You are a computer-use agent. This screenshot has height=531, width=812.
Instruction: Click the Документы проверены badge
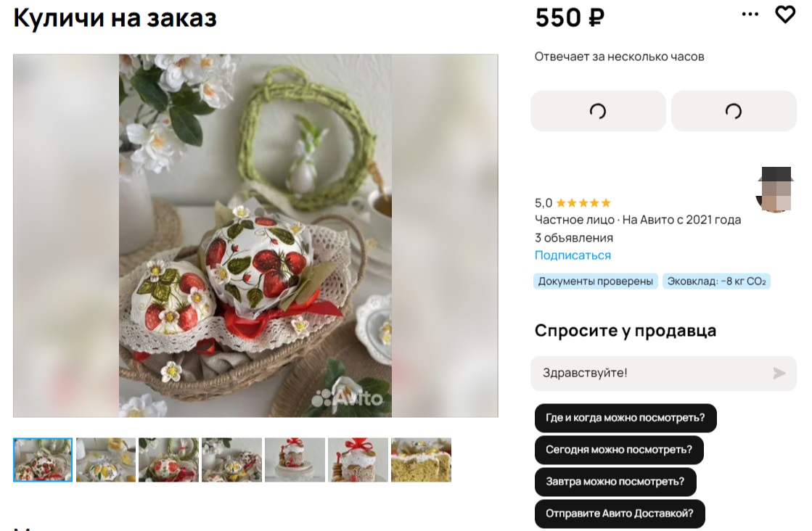596,281
